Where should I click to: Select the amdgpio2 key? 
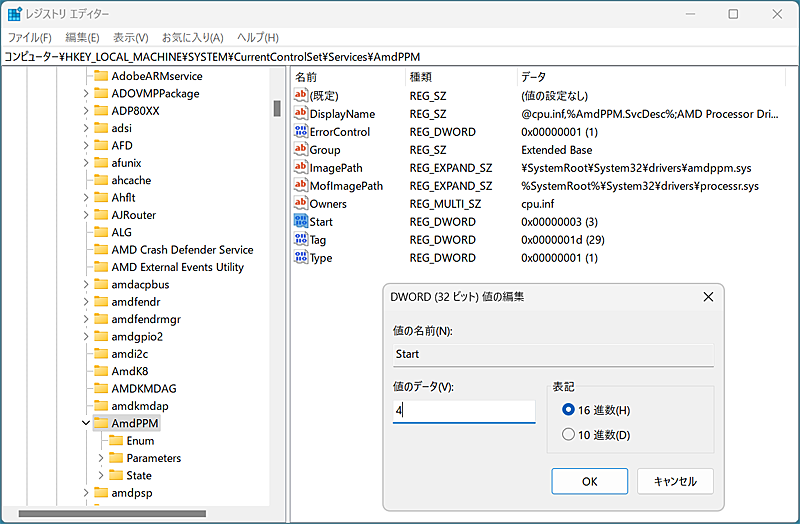tap(137, 336)
